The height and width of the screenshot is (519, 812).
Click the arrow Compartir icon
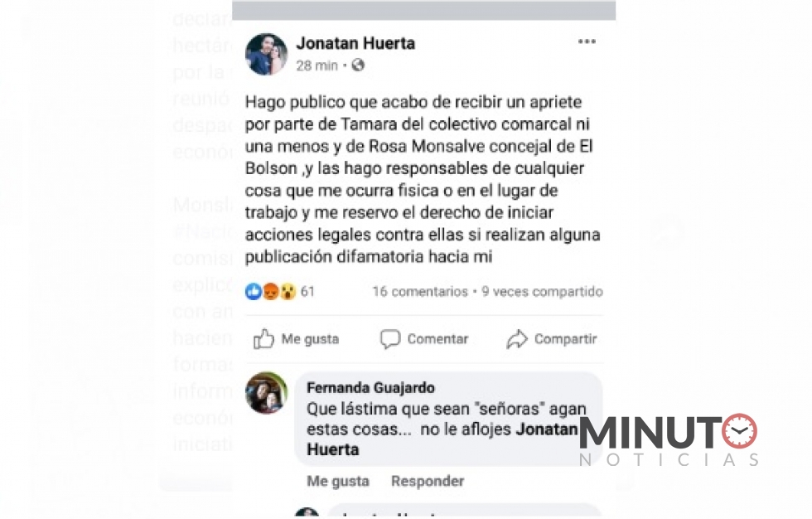point(517,339)
